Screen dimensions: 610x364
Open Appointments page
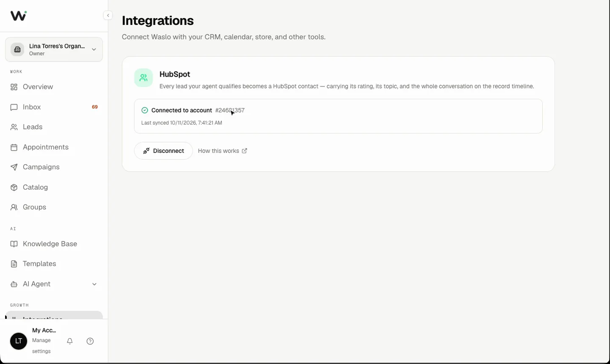coord(54,147)
